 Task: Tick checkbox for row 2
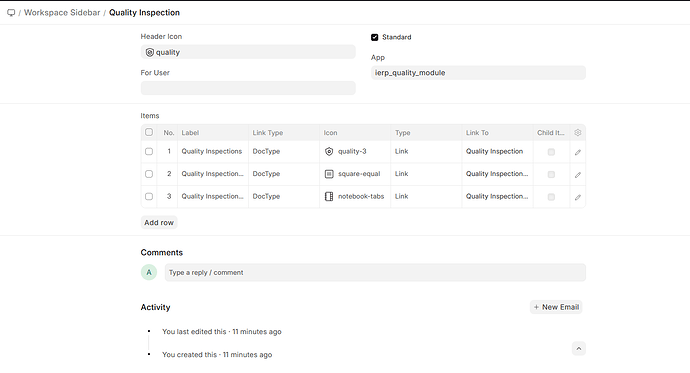[149, 174]
